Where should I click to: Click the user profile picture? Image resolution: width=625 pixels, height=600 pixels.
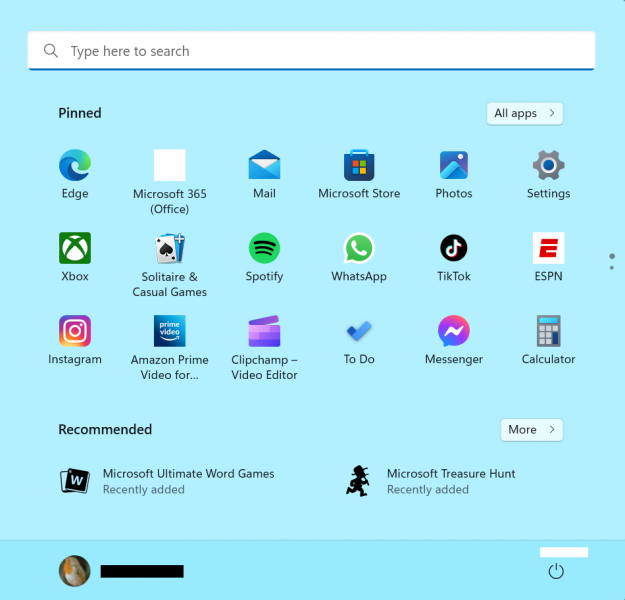coord(75,571)
